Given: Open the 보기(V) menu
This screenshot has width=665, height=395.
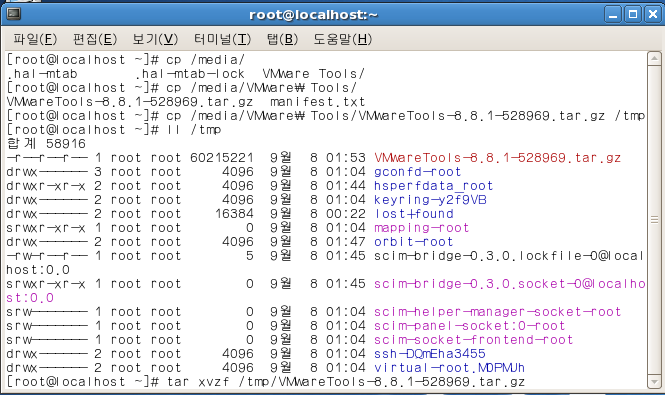Looking at the screenshot, I should click(x=155, y=39).
